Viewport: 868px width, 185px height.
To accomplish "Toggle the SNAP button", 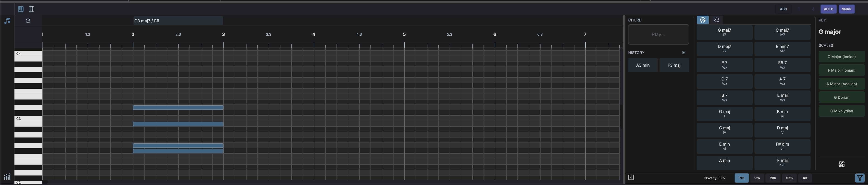I will tap(847, 9).
